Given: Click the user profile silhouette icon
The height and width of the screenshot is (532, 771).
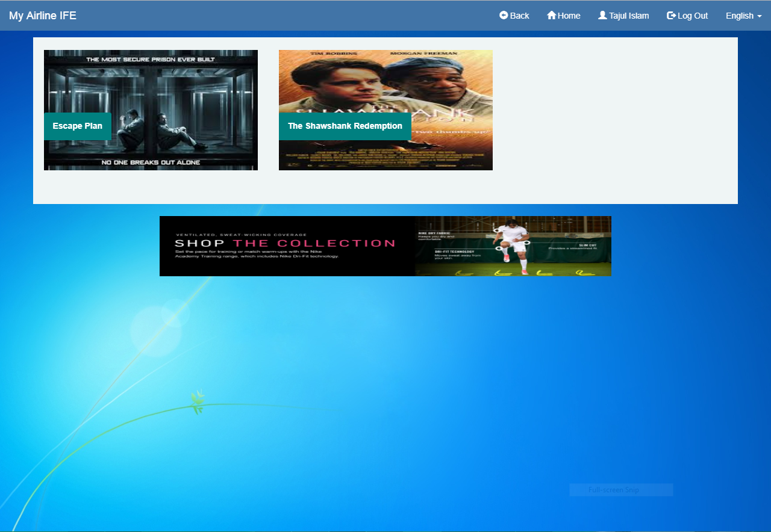Looking at the screenshot, I should [602, 15].
